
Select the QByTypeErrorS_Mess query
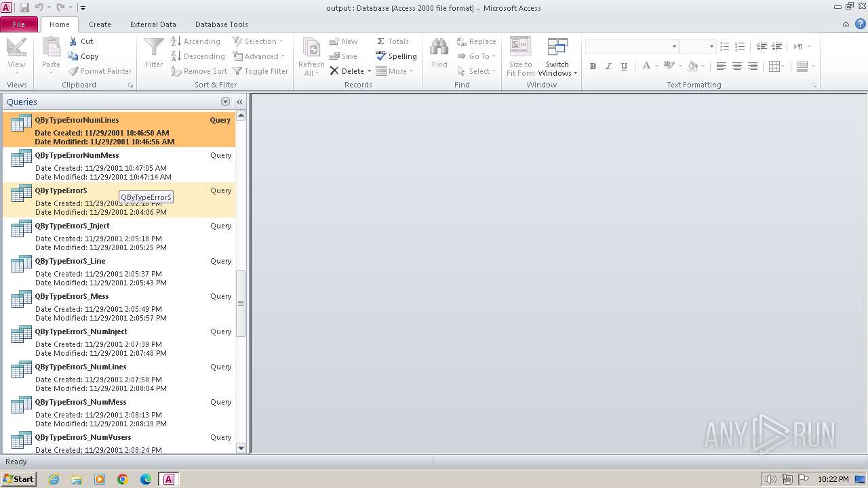[119, 306]
